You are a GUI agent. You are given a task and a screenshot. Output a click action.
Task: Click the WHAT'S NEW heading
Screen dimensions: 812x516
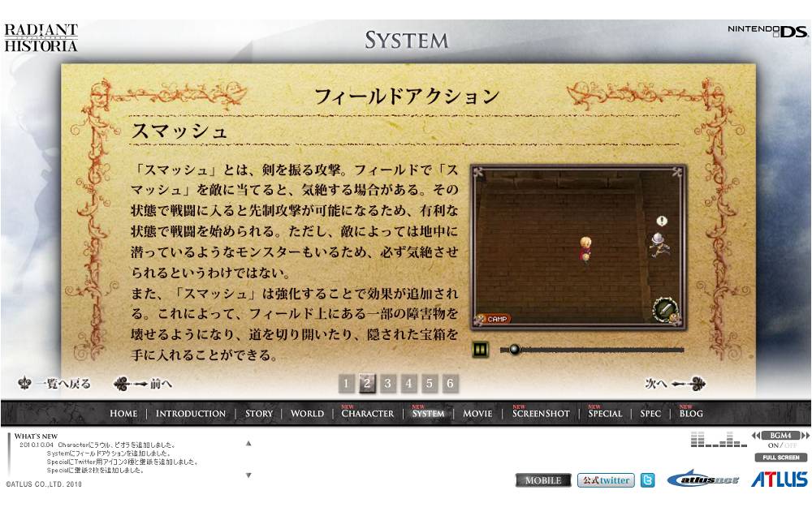(x=37, y=436)
